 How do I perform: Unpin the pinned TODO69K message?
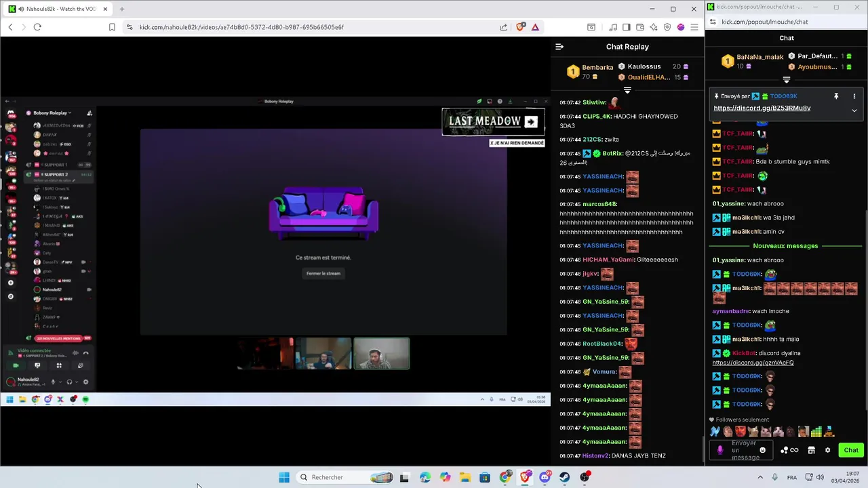[836, 96]
